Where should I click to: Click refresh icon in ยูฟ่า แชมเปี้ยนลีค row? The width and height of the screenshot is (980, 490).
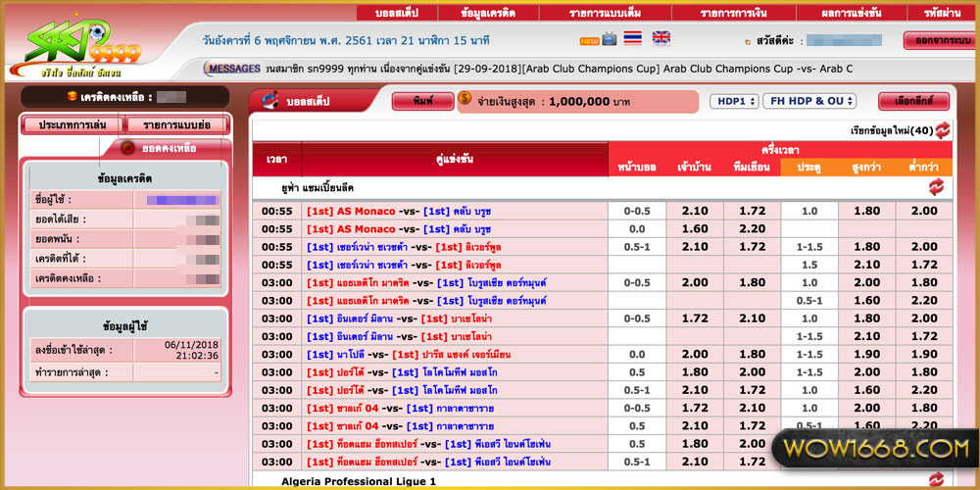click(x=936, y=186)
